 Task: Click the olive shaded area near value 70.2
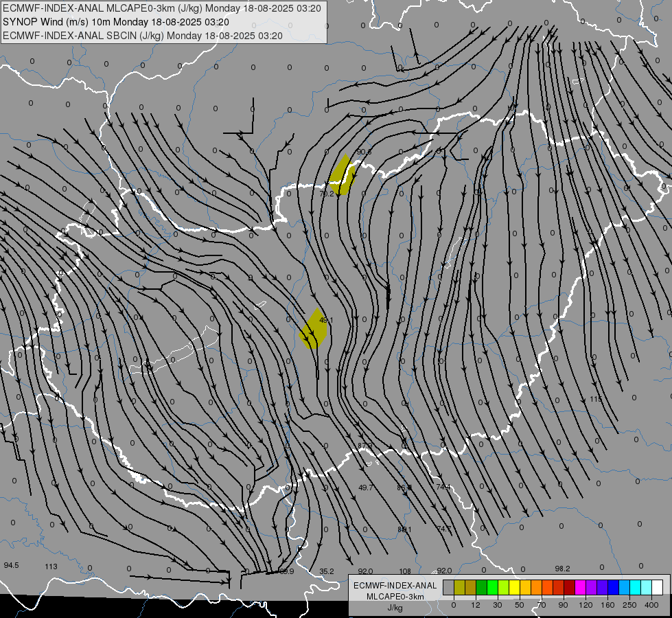[343, 175]
